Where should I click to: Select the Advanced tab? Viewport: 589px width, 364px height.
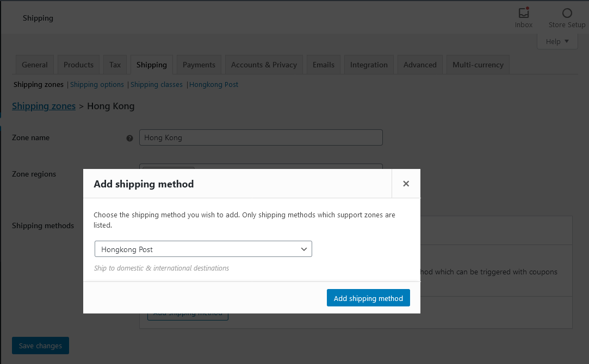pos(420,65)
